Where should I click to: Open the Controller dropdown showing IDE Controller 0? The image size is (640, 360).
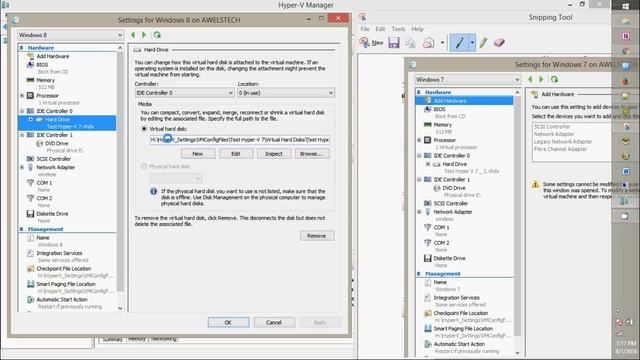[x=184, y=93]
